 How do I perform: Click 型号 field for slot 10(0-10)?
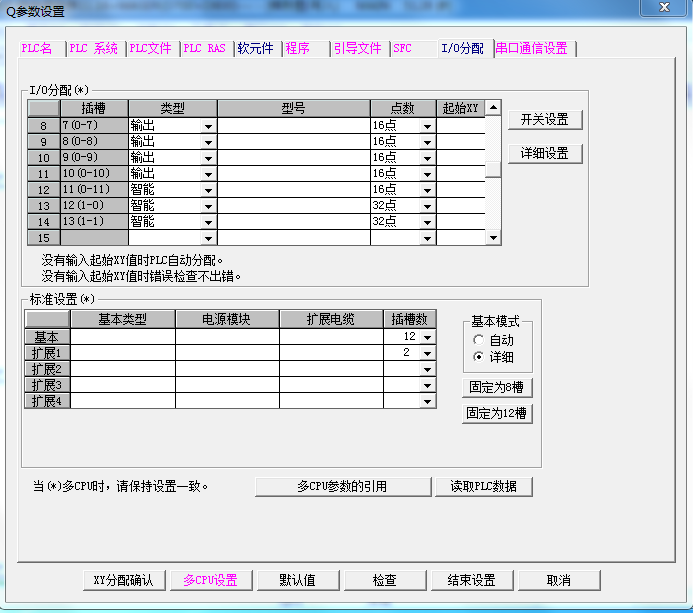tap(293, 174)
